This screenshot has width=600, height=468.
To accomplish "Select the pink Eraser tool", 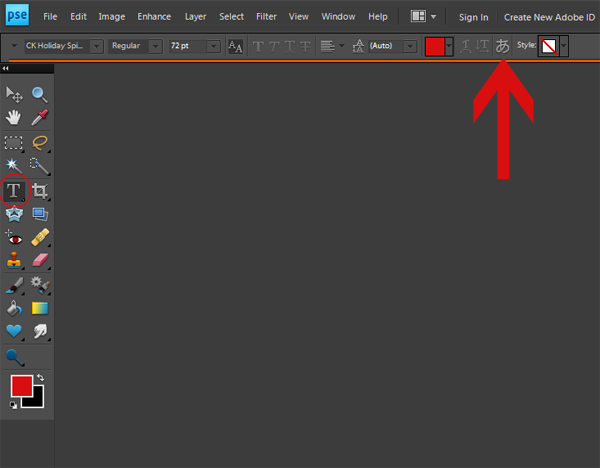I will click(x=40, y=261).
